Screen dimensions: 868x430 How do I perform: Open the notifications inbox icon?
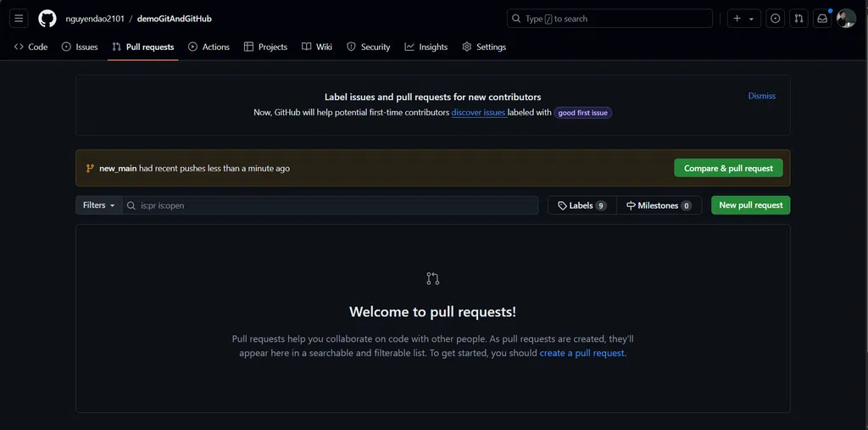[x=822, y=19]
